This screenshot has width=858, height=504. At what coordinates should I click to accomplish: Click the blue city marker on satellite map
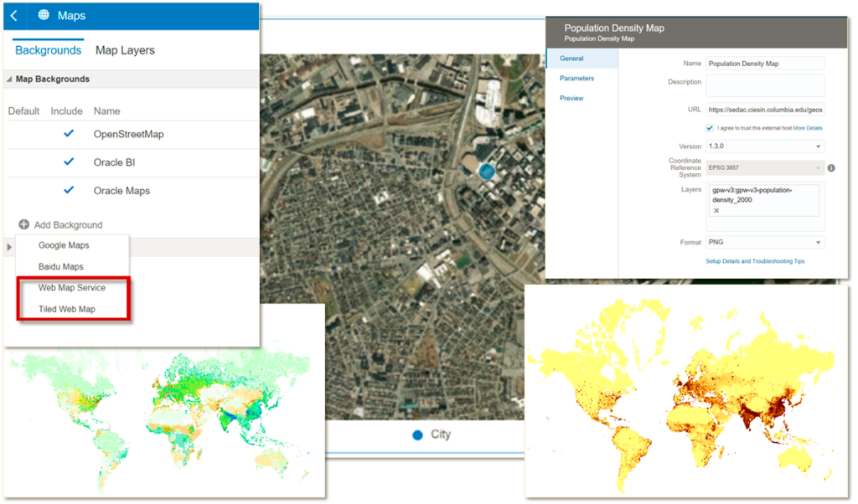pyautogui.click(x=487, y=172)
